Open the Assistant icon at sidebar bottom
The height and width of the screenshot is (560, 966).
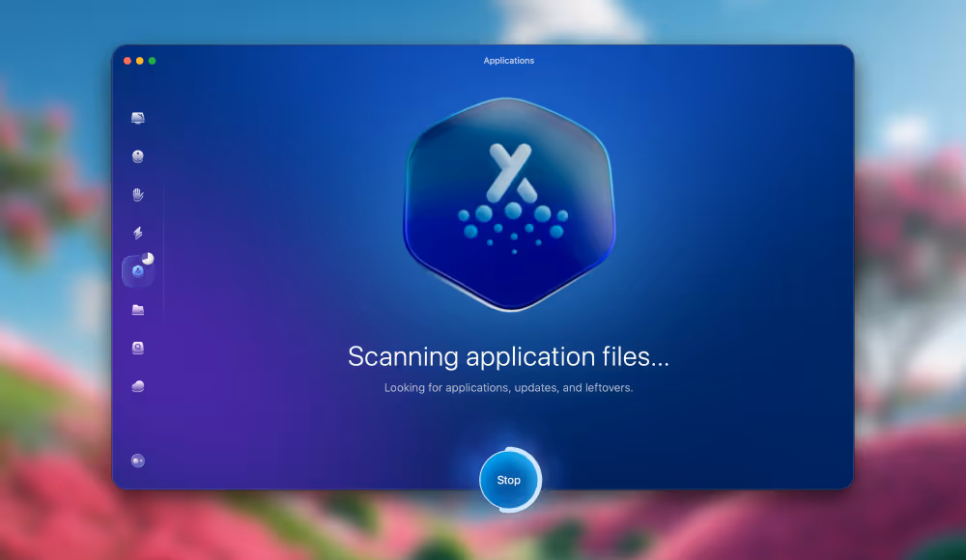(x=137, y=460)
